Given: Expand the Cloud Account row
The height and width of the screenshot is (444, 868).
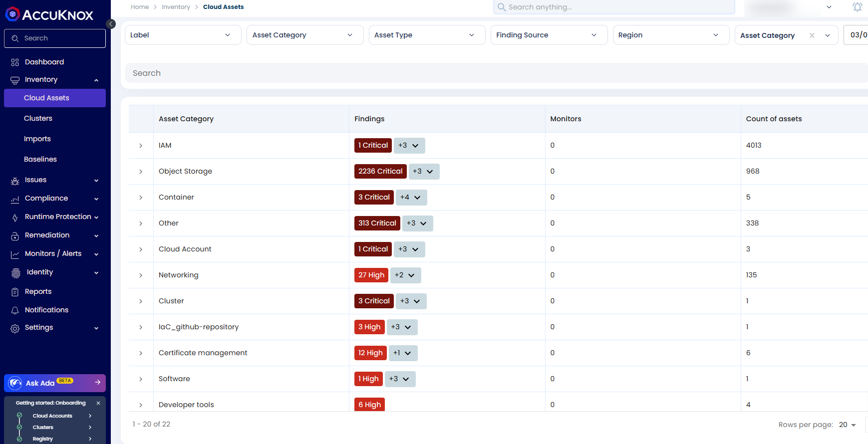Looking at the screenshot, I should (x=141, y=249).
